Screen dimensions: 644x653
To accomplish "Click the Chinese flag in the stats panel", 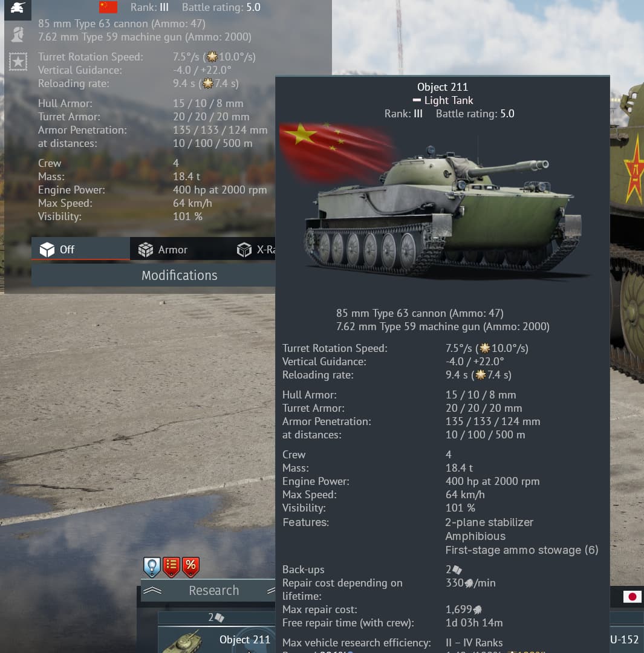I will coord(108,7).
